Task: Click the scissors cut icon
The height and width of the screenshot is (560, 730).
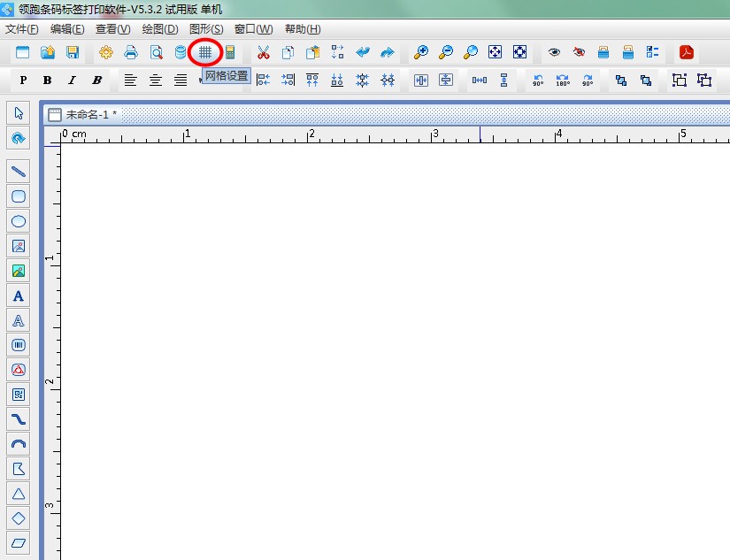Action: (x=263, y=52)
